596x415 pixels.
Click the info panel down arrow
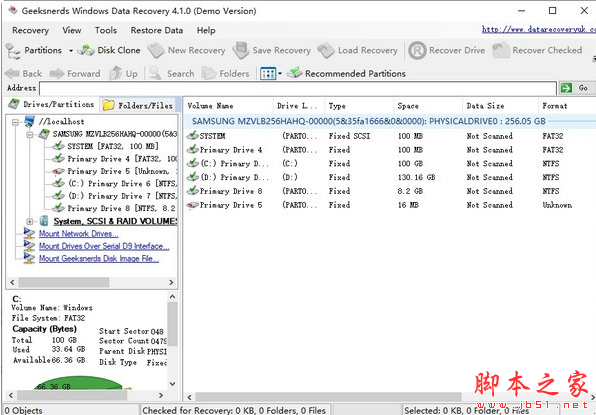[x=172, y=384]
